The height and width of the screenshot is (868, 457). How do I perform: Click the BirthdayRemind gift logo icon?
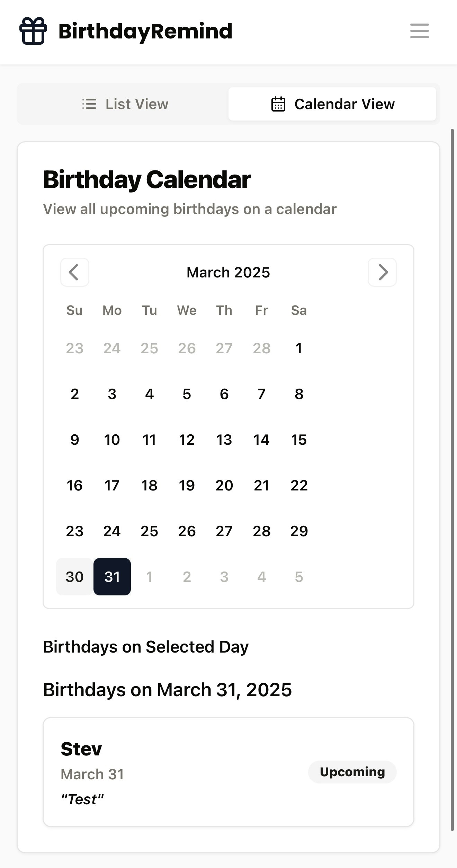[x=33, y=31]
